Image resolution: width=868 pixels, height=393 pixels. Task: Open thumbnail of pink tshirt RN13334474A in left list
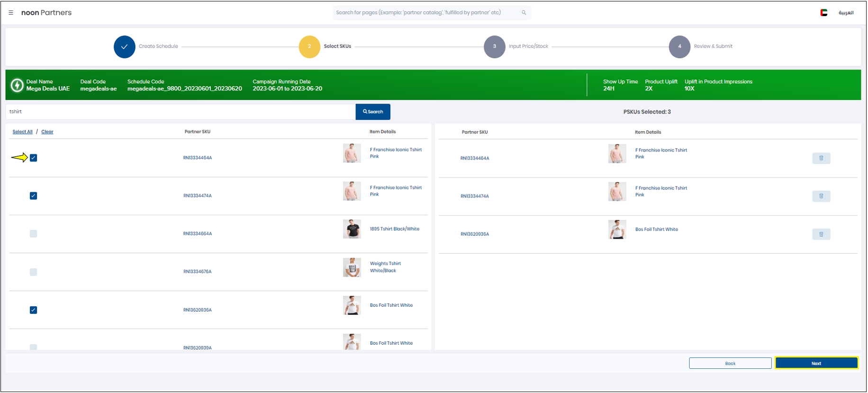click(352, 191)
